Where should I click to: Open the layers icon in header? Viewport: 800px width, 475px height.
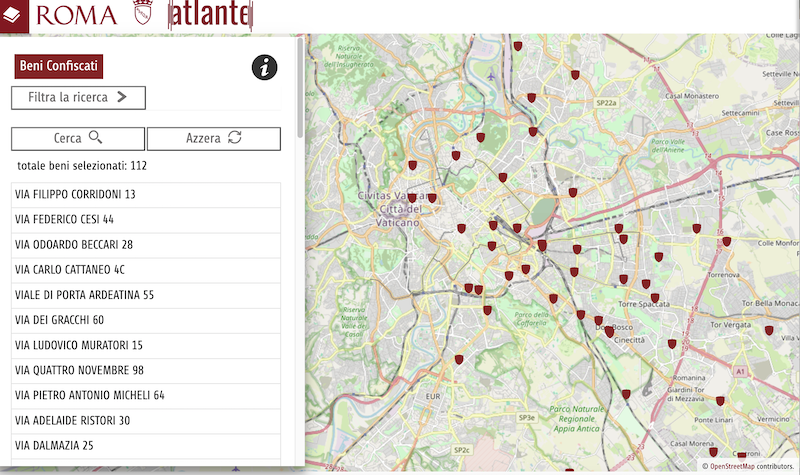pos(13,15)
